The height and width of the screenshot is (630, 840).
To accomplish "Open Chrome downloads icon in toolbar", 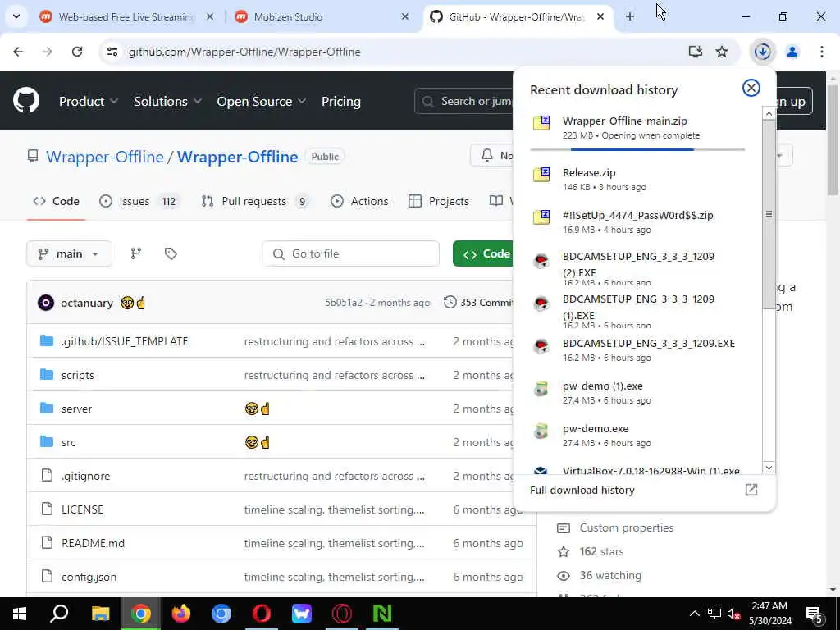I will click(762, 52).
